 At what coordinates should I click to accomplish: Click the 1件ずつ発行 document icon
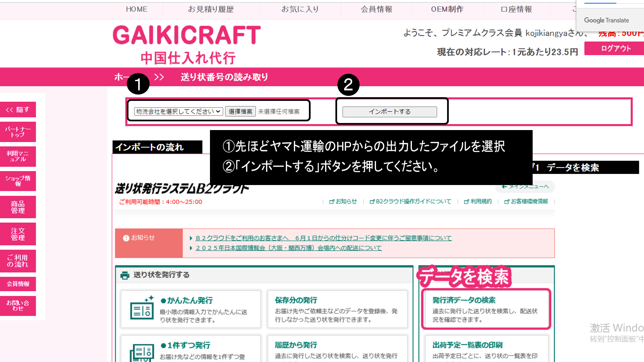tap(142, 353)
